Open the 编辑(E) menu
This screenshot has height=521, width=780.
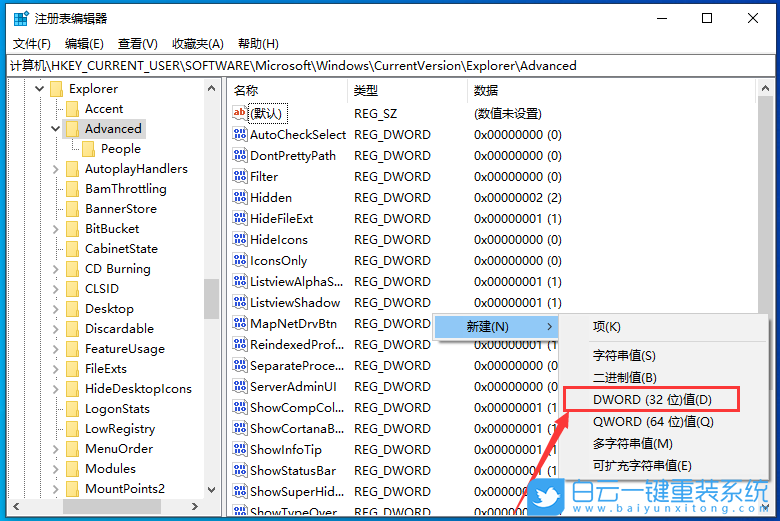tap(84, 44)
